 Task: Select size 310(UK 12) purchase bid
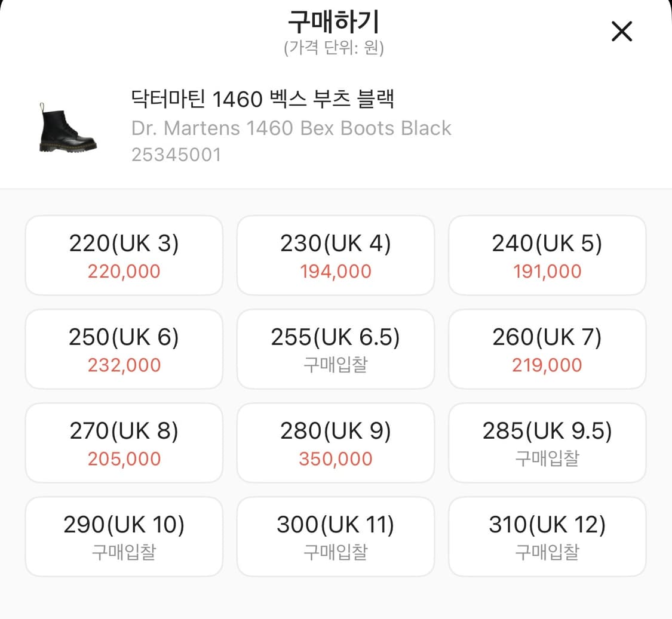tap(547, 536)
